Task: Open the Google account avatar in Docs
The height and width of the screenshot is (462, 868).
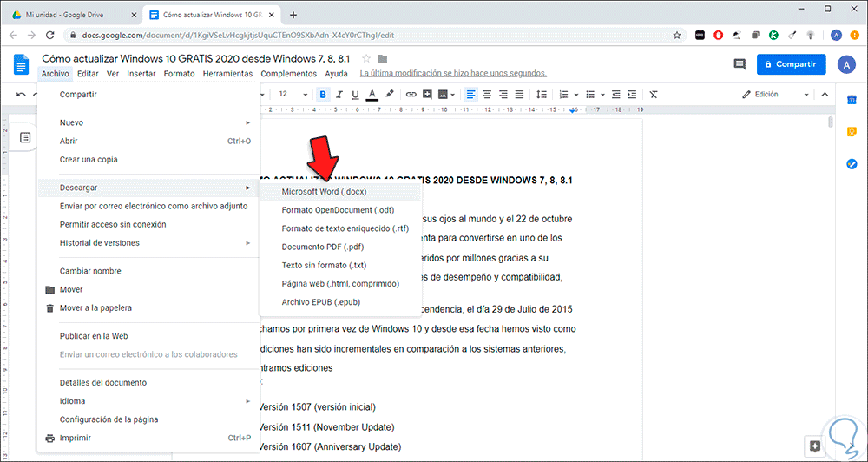Action: [846, 64]
